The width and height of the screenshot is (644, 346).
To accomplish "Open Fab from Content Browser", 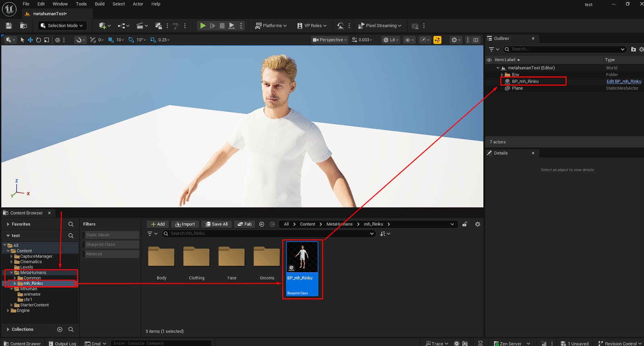I will click(244, 224).
